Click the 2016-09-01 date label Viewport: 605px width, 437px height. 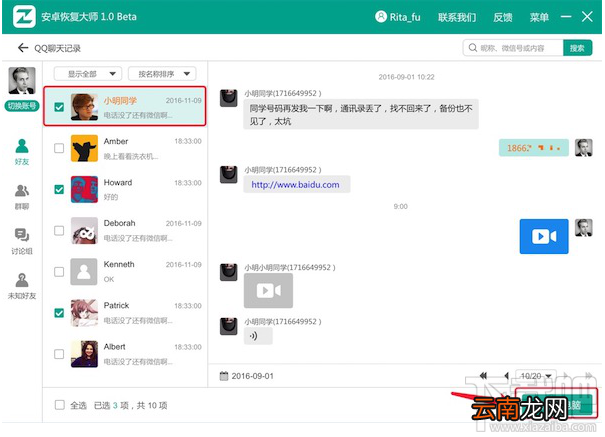click(252, 376)
